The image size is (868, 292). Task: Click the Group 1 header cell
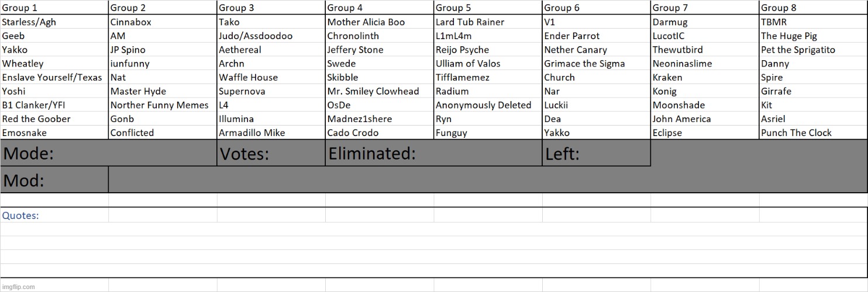tap(54, 8)
